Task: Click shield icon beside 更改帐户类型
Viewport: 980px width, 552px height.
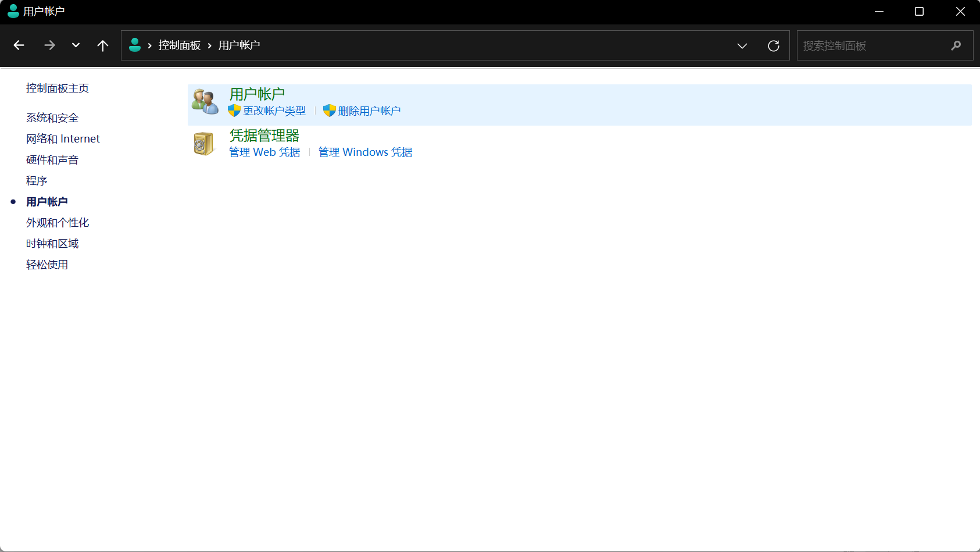Action: (234, 111)
